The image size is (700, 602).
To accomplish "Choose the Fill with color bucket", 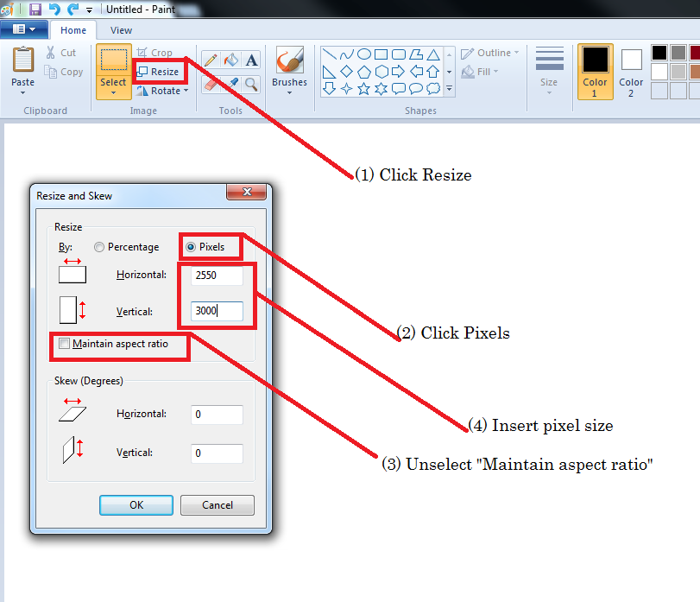I will (230, 60).
